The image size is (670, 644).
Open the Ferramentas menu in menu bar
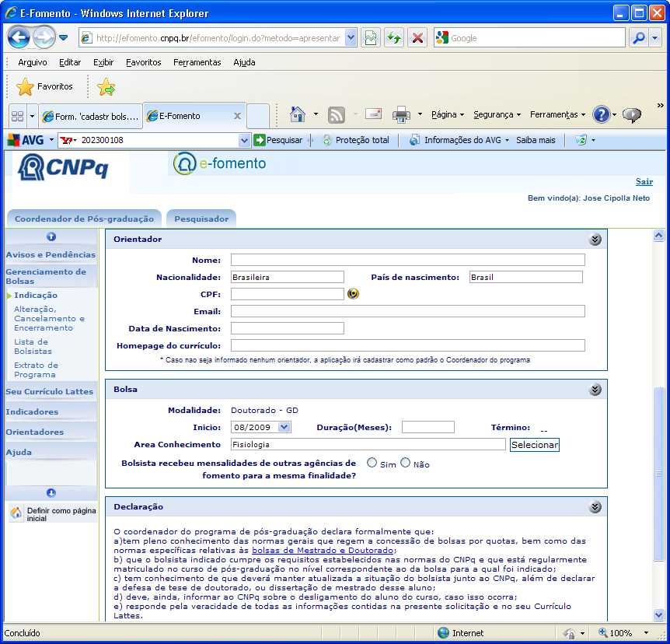click(x=197, y=62)
